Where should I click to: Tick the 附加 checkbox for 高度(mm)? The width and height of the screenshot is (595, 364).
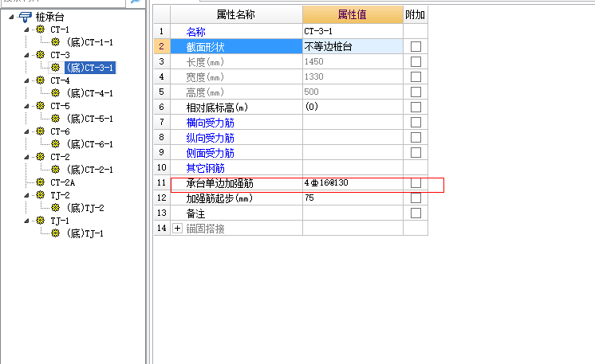click(x=416, y=92)
